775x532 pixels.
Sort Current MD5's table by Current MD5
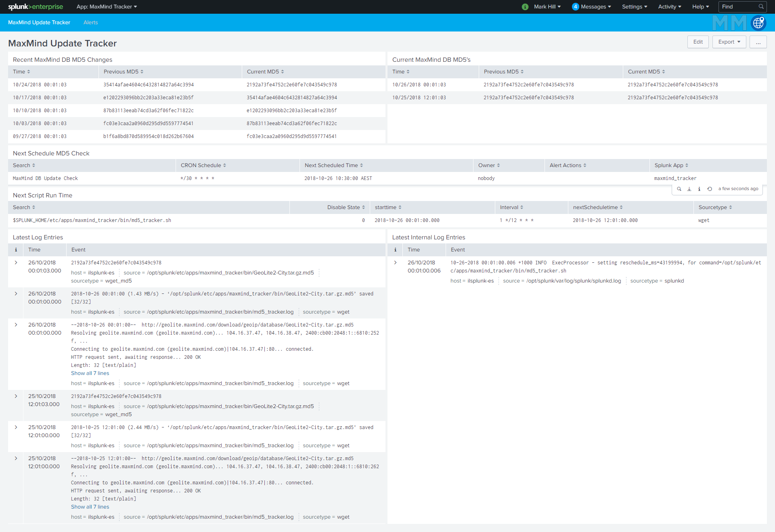647,72
